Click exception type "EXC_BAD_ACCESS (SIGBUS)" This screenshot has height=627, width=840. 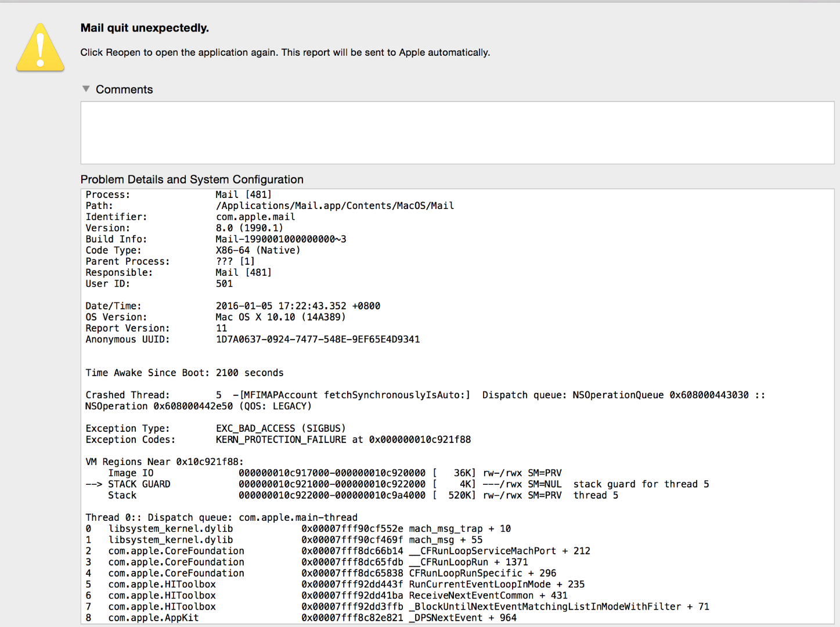(281, 428)
